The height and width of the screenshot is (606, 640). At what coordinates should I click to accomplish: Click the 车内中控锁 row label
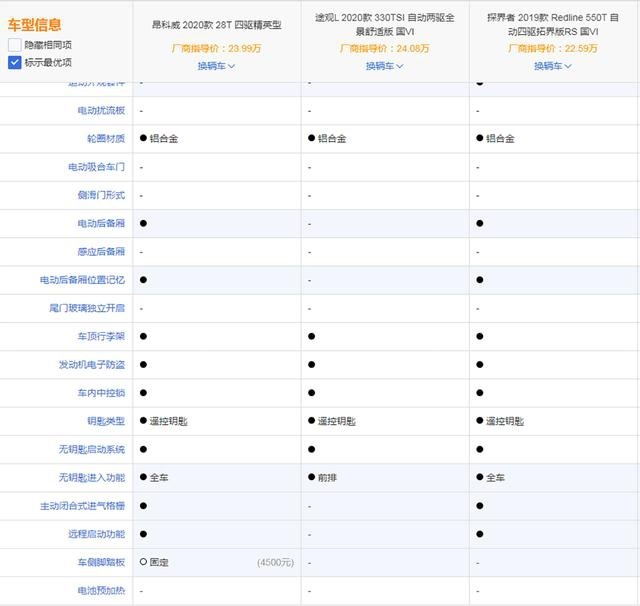click(101, 393)
